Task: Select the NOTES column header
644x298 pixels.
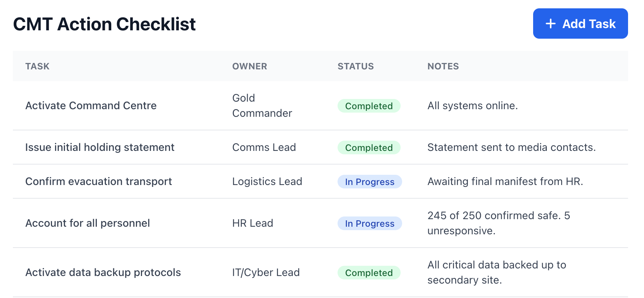Action: click(443, 66)
